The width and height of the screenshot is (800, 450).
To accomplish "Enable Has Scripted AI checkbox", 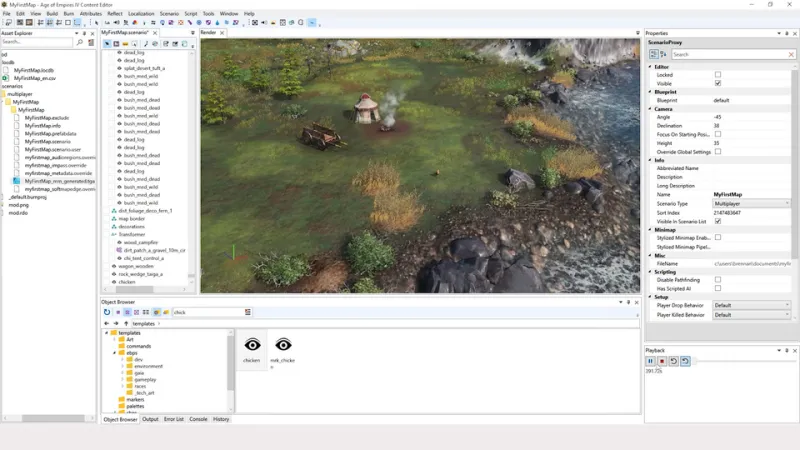I will pyautogui.click(x=718, y=288).
